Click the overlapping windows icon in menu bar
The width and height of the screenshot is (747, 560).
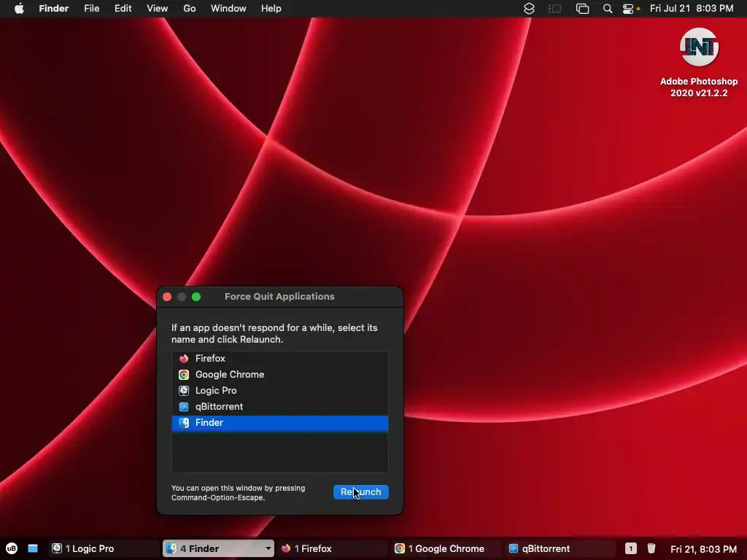tap(582, 9)
